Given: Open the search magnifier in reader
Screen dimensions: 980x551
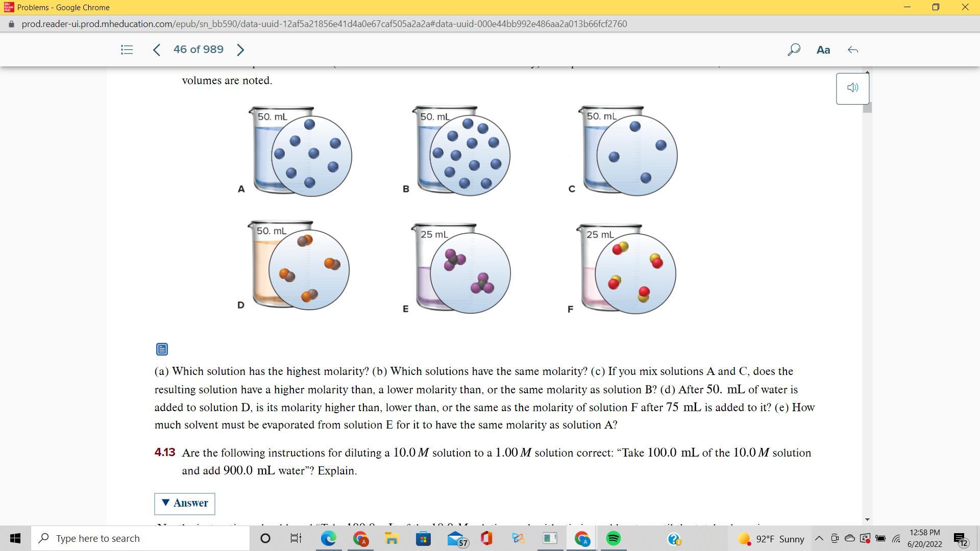Looking at the screenshot, I should coord(793,49).
